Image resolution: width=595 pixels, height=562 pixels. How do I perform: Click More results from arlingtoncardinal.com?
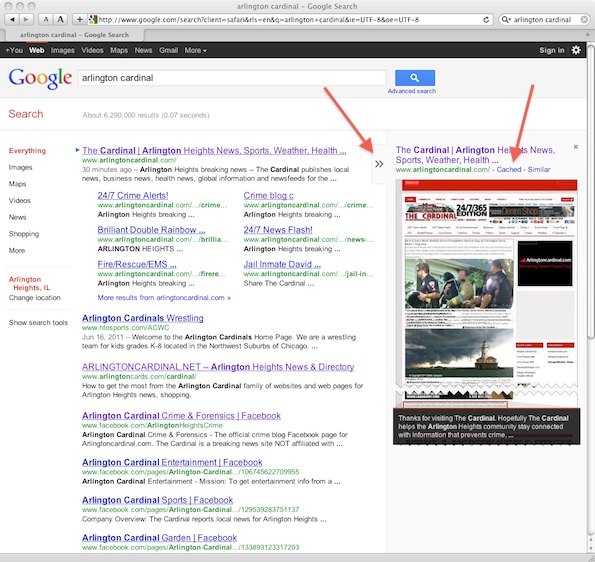tap(164, 298)
